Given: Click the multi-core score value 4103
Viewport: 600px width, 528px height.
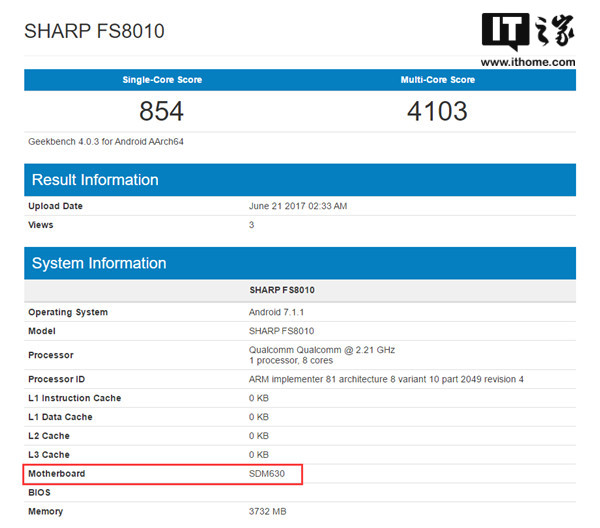Looking at the screenshot, I should pos(438,110).
